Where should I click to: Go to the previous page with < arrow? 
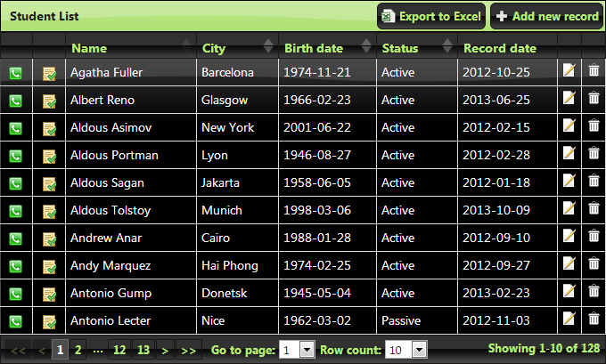click(42, 350)
